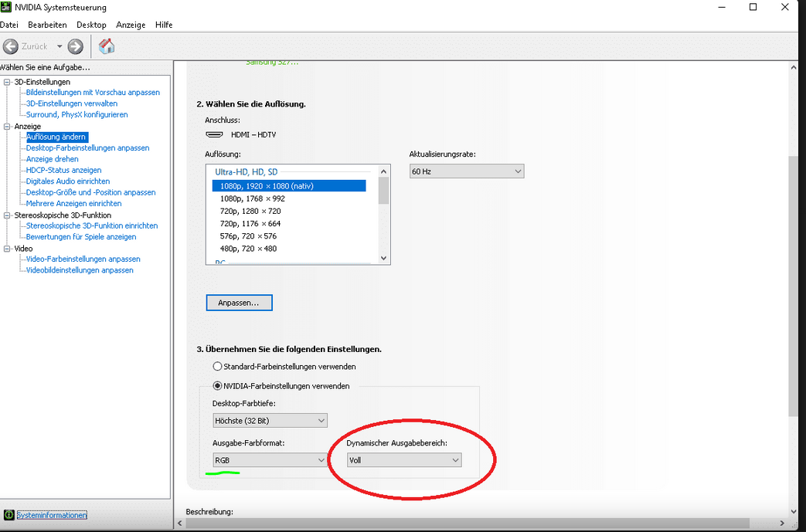Click the Back (Zurück) arrow icon

pos(10,47)
